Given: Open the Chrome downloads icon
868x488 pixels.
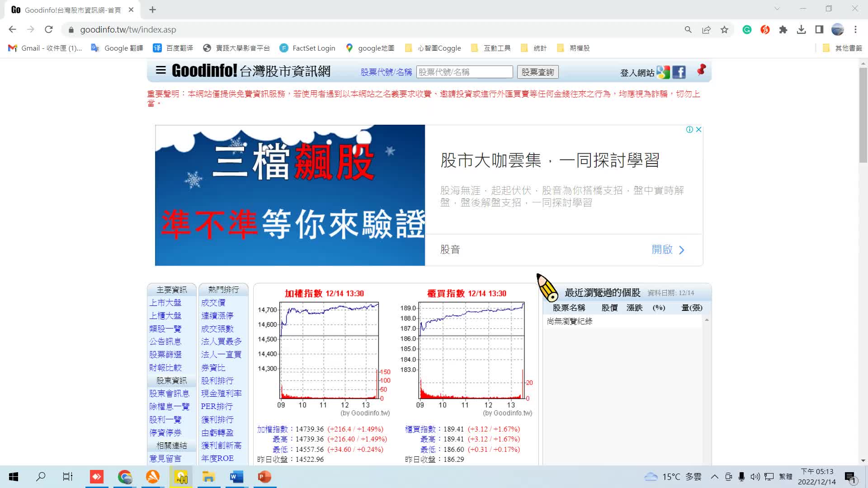Looking at the screenshot, I should [x=801, y=29].
